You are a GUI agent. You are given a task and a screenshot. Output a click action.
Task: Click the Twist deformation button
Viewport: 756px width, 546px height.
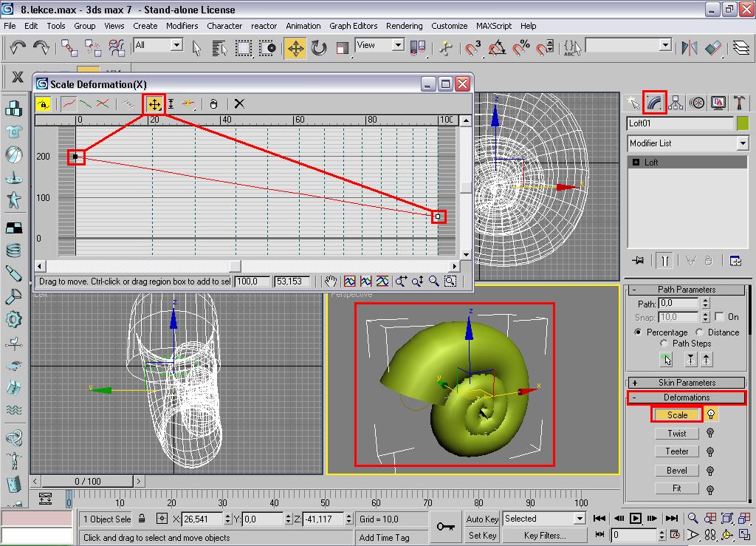[677, 433]
